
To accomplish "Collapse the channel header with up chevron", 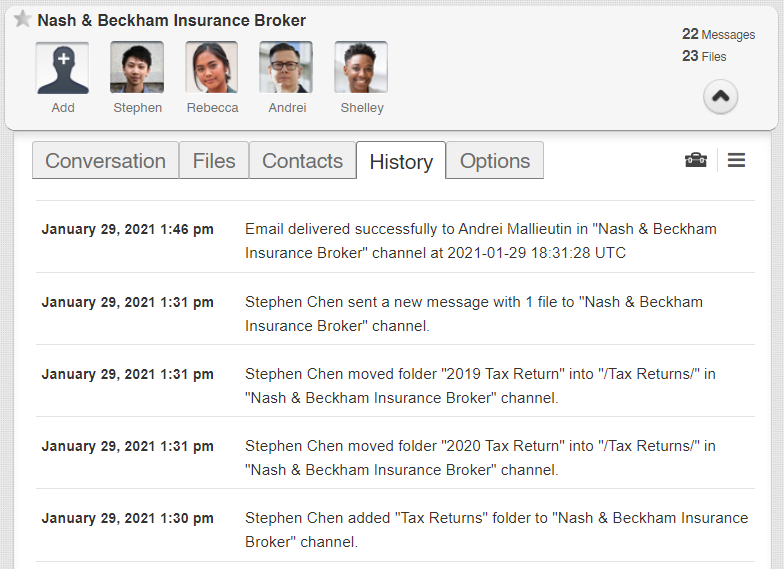I will click(720, 97).
